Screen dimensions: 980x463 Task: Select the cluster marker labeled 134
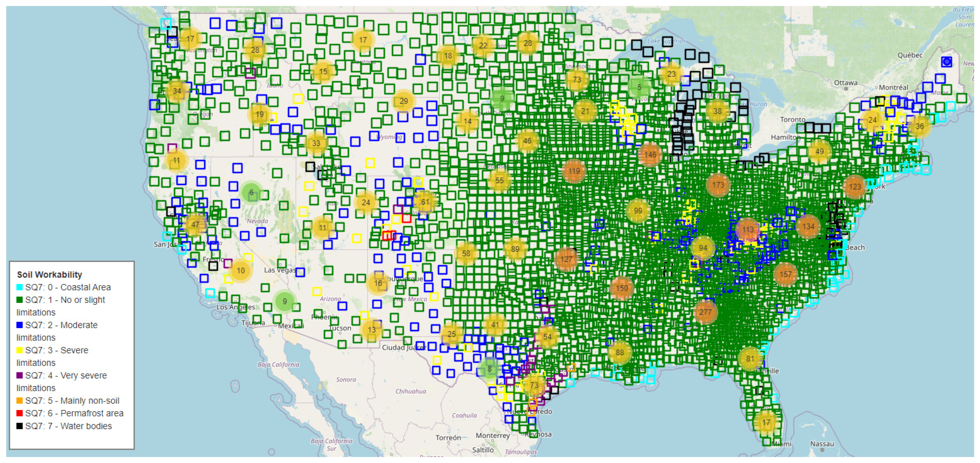808,226
